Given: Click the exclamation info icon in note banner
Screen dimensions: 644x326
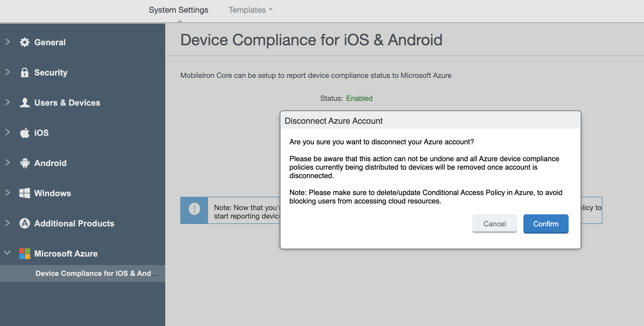Looking at the screenshot, I should [194, 209].
